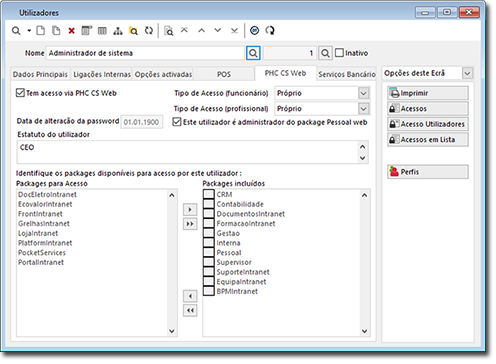Click the circular sync arrows icon
This screenshot has width=496, height=364.
tap(149, 31)
